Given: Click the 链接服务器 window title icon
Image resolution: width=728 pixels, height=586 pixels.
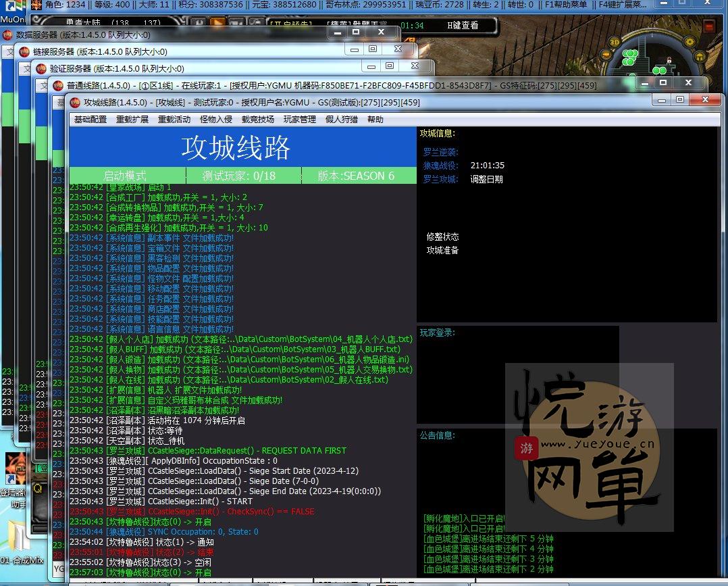Looking at the screenshot, I should point(24,51).
